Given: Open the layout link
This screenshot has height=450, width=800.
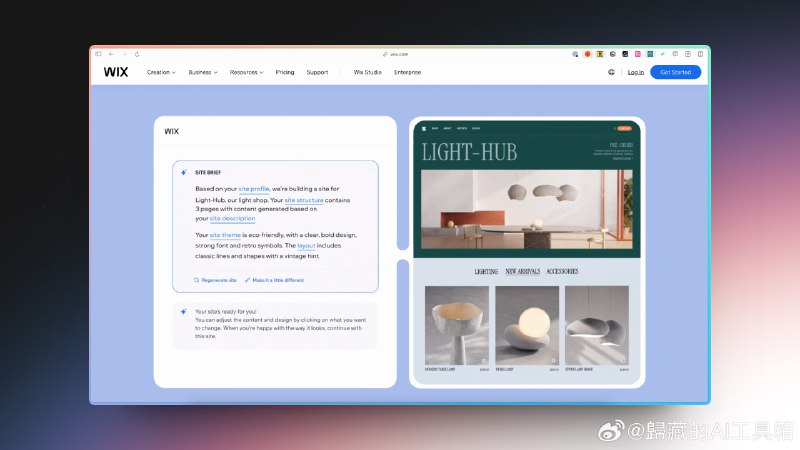Looking at the screenshot, I should pos(306,245).
